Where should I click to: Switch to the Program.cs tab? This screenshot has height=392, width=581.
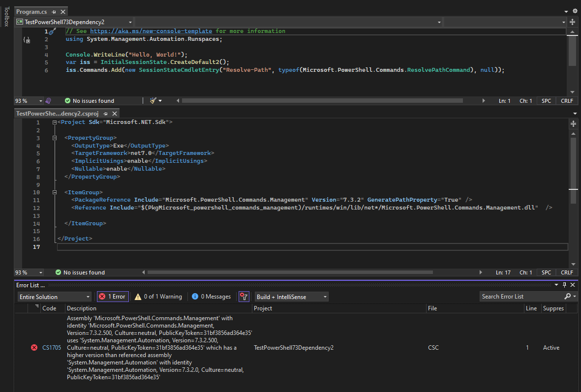pos(31,12)
